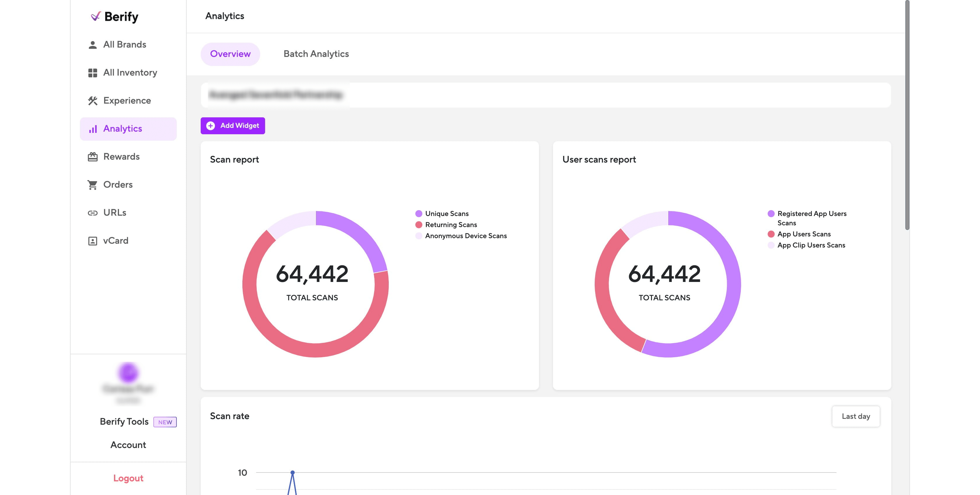The width and height of the screenshot is (980, 495).
Task: Select the Overview tab
Action: (230, 54)
